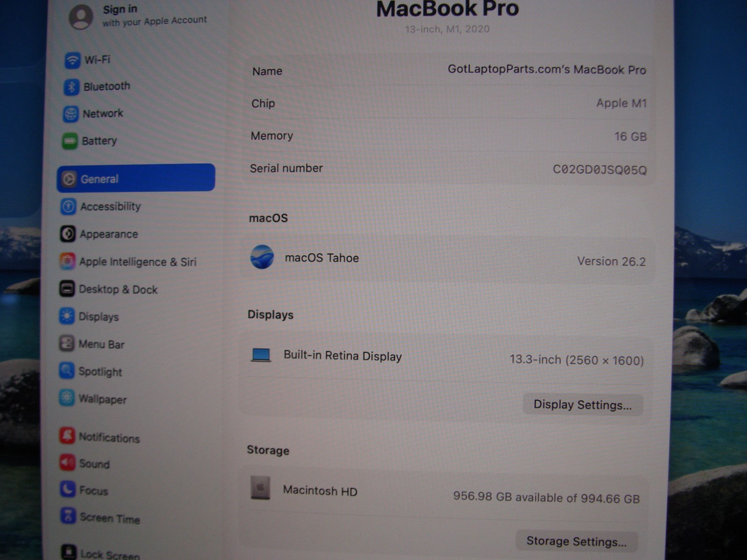The width and height of the screenshot is (747, 560).
Task: Click the Built-in Retina Display laptop icon
Action: tap(261, 355)
